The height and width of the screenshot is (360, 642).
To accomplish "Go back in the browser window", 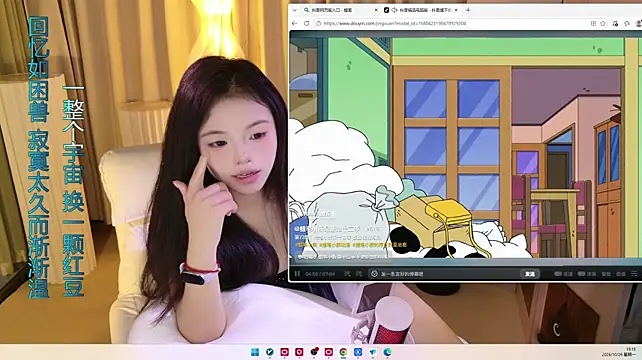I will [295, 23].
